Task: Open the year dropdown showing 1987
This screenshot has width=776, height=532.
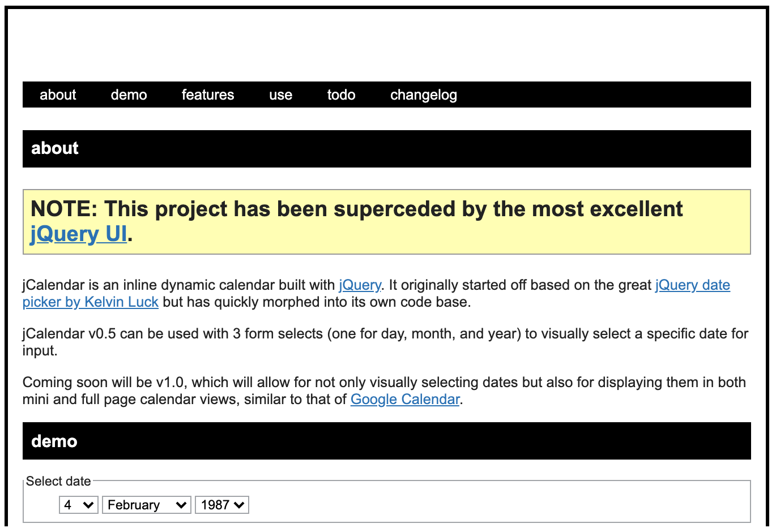Action: pos(222,505)
